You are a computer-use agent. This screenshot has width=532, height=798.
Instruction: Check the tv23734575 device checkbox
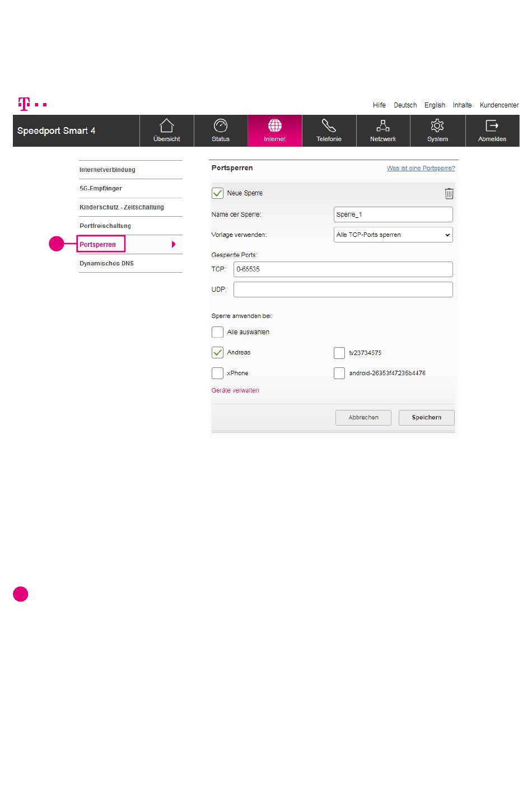(339, 353)
